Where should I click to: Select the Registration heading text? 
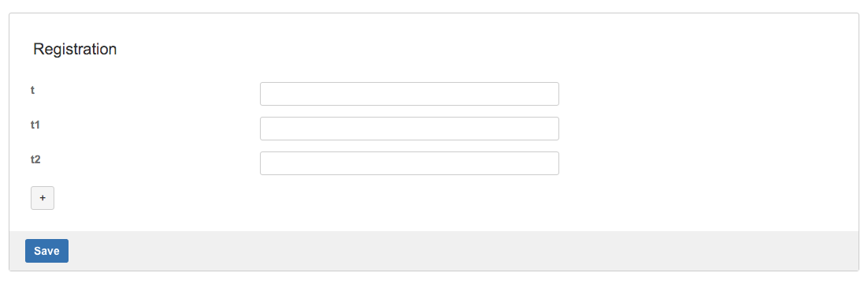coord(75,49)
